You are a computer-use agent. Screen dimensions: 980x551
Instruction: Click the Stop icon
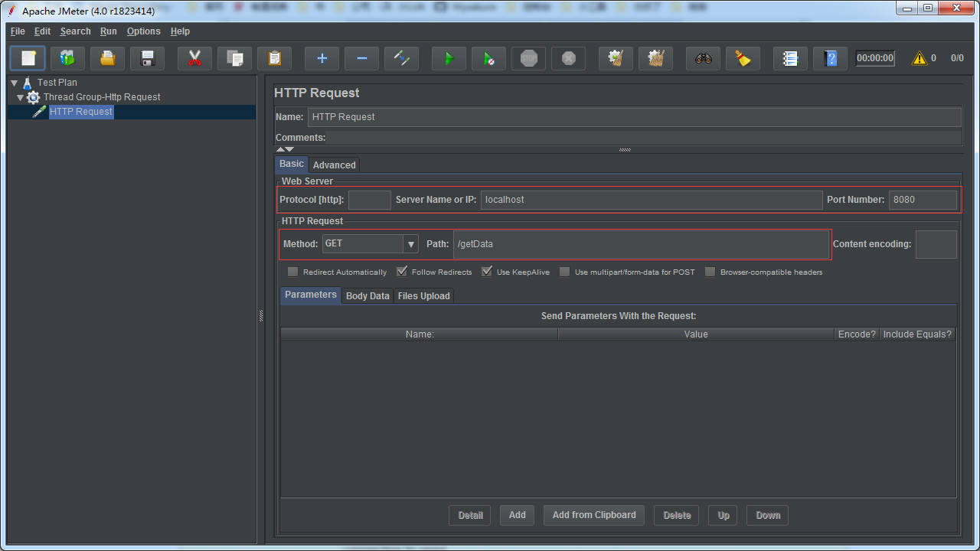528,58
